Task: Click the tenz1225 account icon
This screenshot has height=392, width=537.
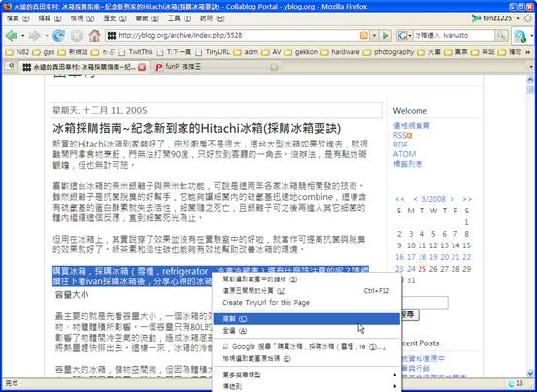Action: (476, 18)
